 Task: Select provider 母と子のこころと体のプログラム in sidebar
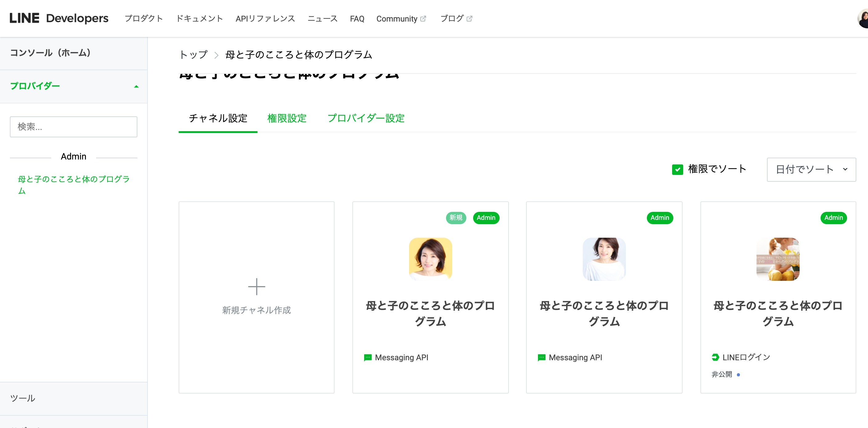(73, 185)
